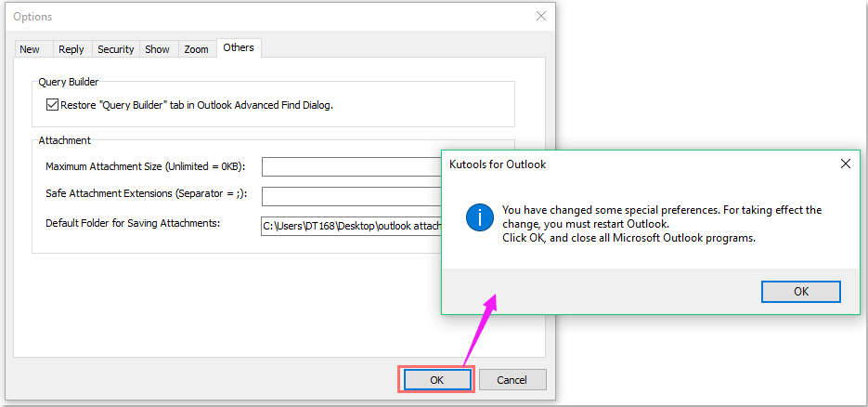Image resolution: width=868 pixels, height=407 pixels.
Task: Click the 'Attachment' group label
Action: click(65, 140)
